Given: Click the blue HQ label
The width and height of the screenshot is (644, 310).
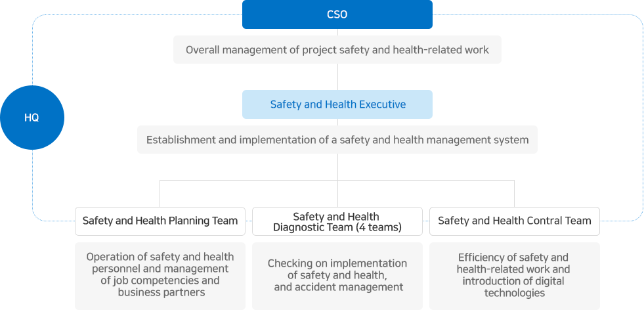Looking at the screenshot, I should coord(32,118).
